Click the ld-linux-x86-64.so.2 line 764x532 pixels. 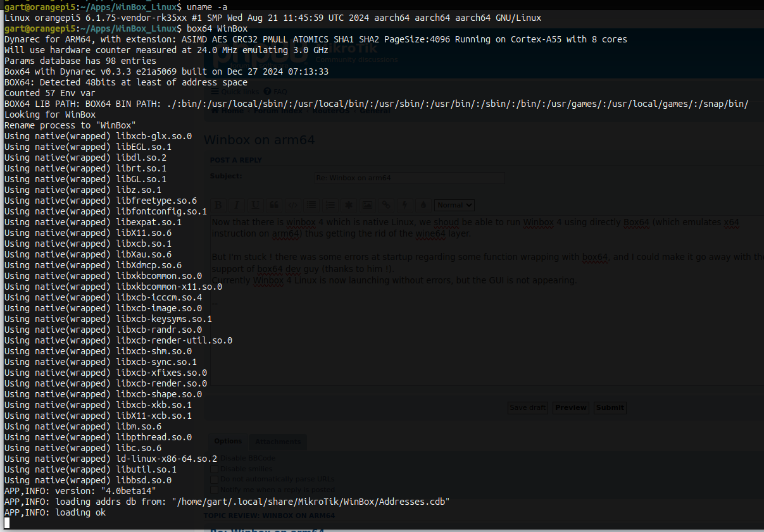click(x=111, y=459)
